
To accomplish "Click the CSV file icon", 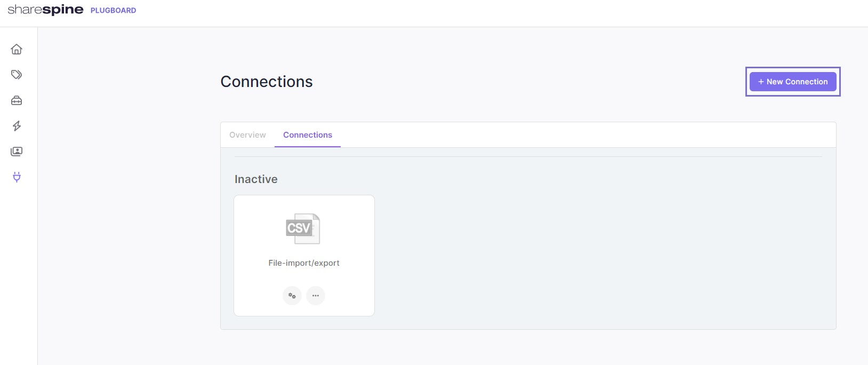I will [x=303, y=228].
